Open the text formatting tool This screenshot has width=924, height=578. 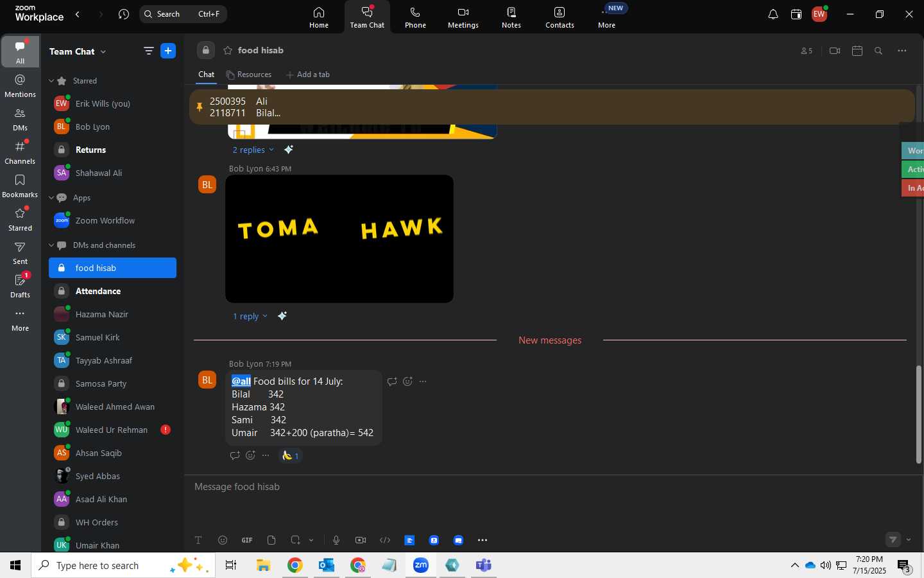198,540
